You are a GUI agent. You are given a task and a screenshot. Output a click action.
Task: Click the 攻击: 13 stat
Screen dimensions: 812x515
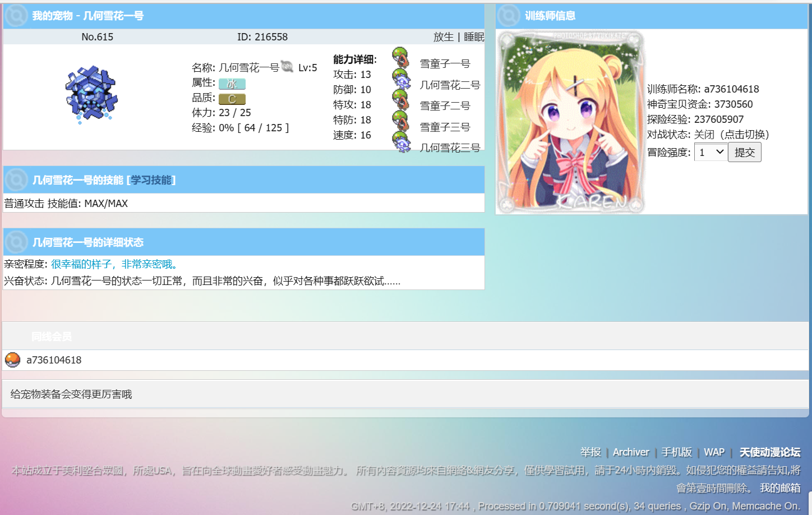click(x=352, y=74)
